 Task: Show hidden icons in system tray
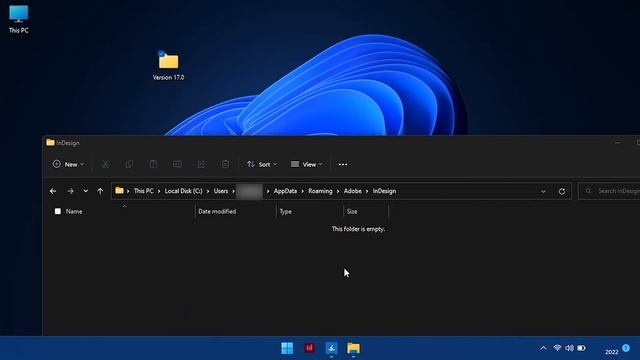(x=543, y=348)
